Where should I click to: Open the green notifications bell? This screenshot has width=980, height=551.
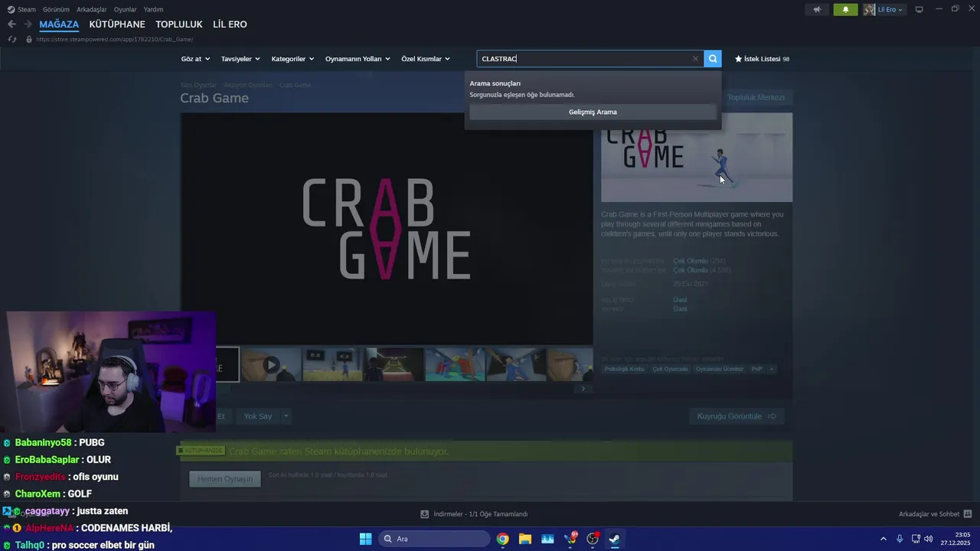coord(845,9)
